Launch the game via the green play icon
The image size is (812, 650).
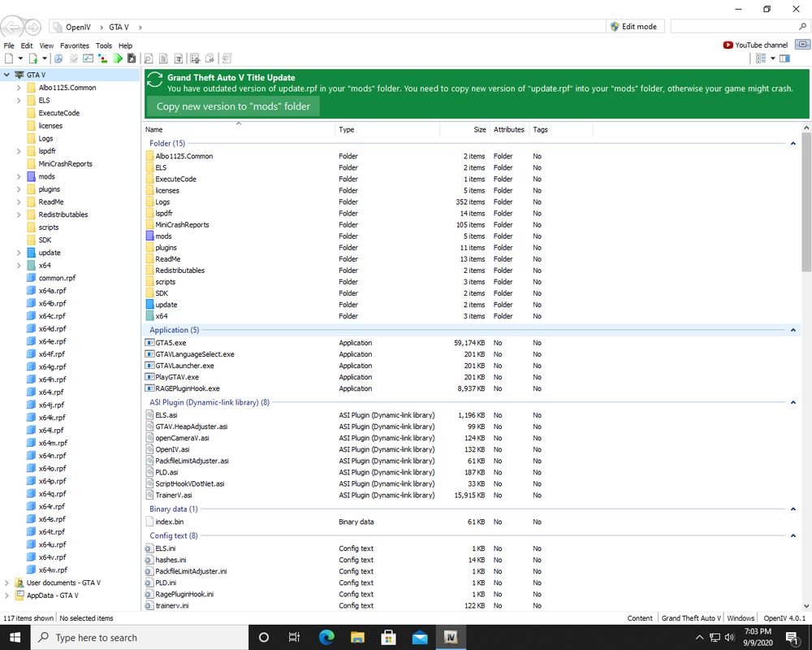point(119,58)
